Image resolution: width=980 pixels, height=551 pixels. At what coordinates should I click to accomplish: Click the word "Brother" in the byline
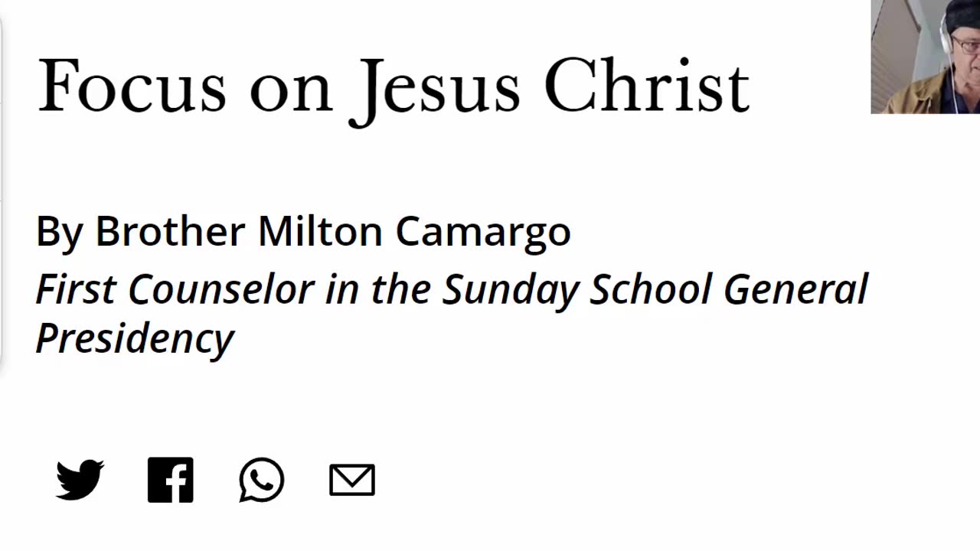pos(170,230)
